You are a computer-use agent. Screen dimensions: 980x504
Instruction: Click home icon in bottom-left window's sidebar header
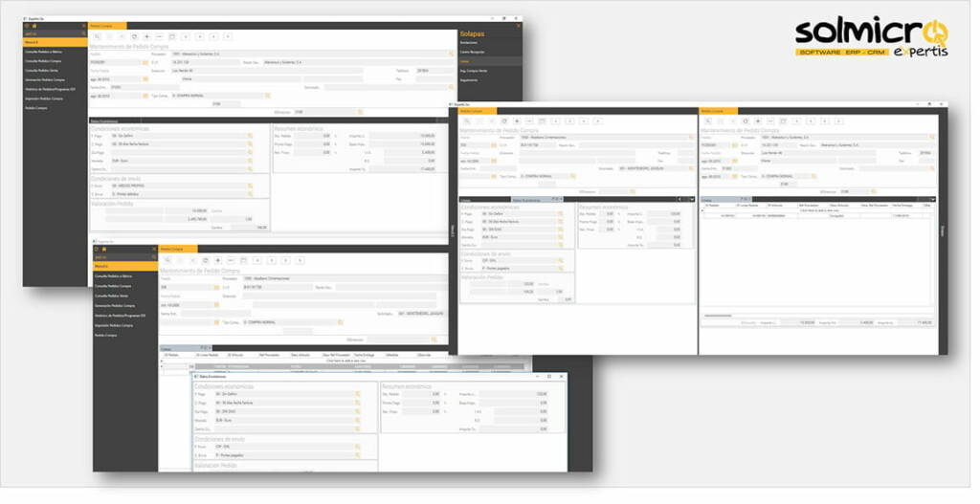point(103,250)
